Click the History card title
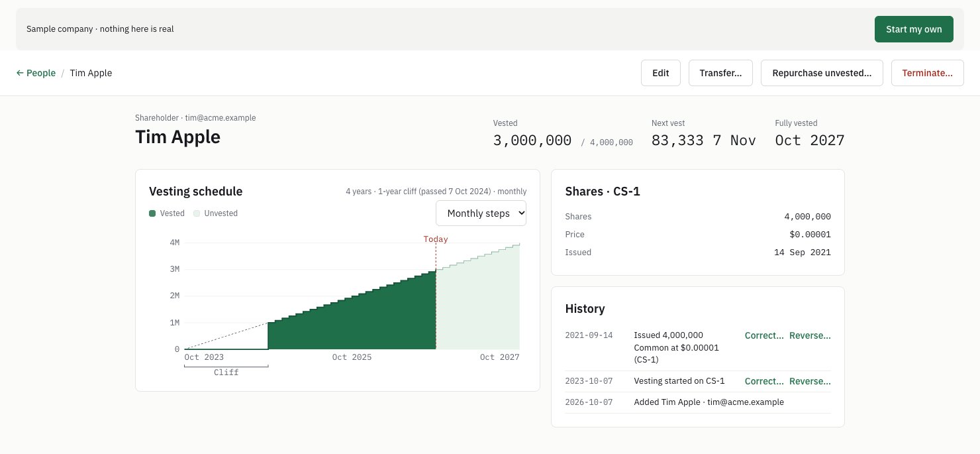Viewport: 980px width, 454px height. tap(585, 309)
